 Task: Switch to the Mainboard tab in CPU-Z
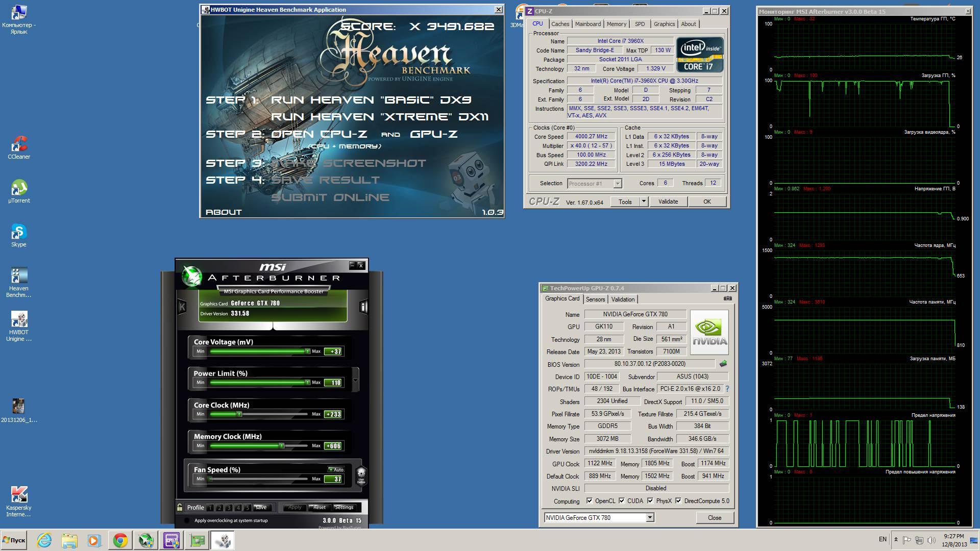pos(588,24)
